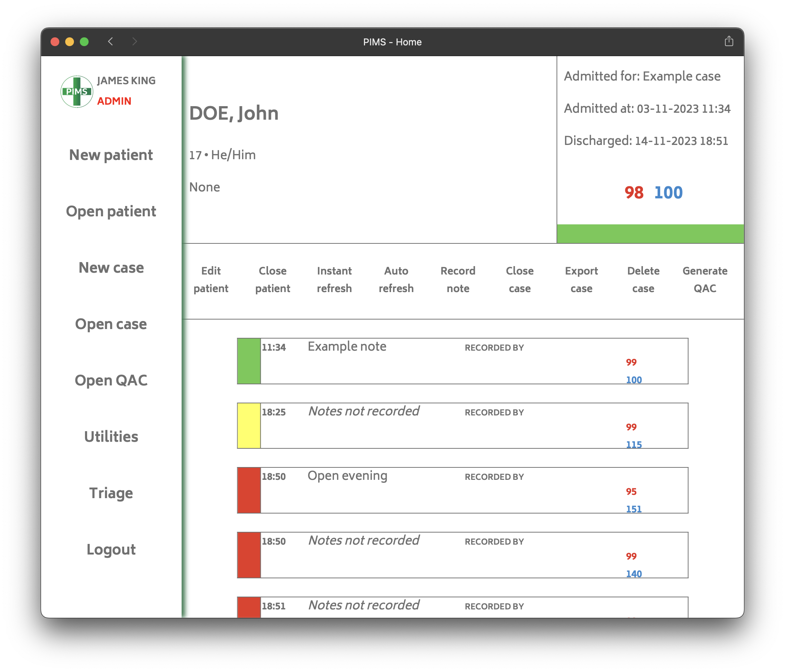Click the forward chevron arrow
785x672 pixels.
134,41
